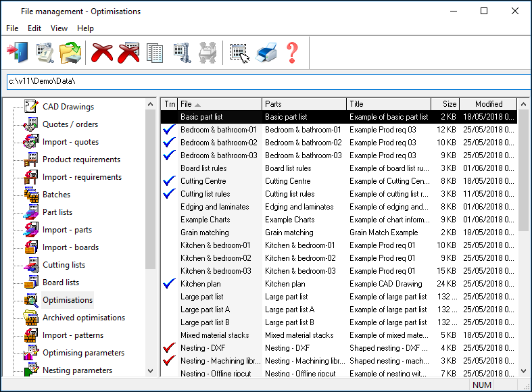Click the tree panel scroll down arrow

tap(151, 371)
